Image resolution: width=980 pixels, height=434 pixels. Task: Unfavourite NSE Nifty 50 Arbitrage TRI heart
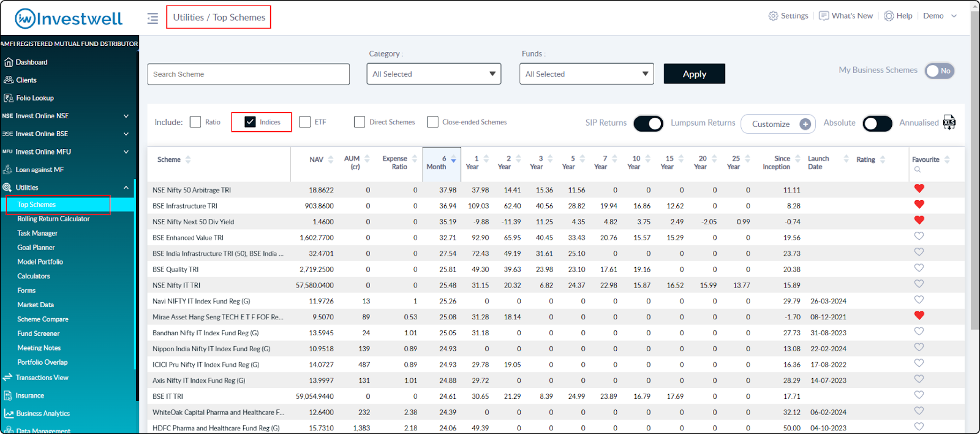[919, 189]
